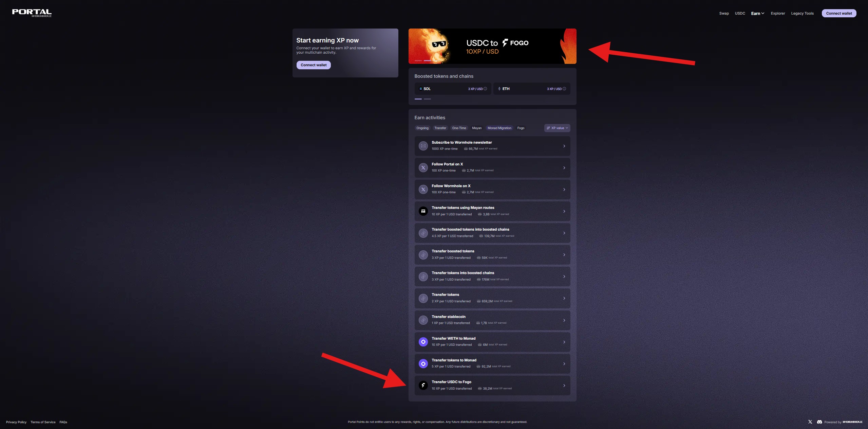This screenshot has height=429, width=868.
Task: Toggle the Monad Migration filter chip
Action: pos(499,128)
